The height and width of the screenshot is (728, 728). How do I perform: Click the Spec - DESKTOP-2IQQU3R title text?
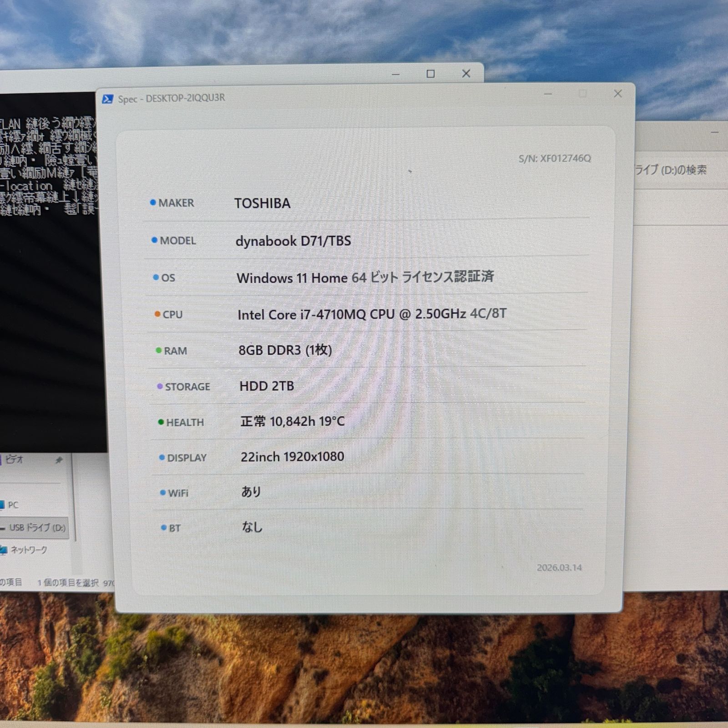tap(171, 98)
